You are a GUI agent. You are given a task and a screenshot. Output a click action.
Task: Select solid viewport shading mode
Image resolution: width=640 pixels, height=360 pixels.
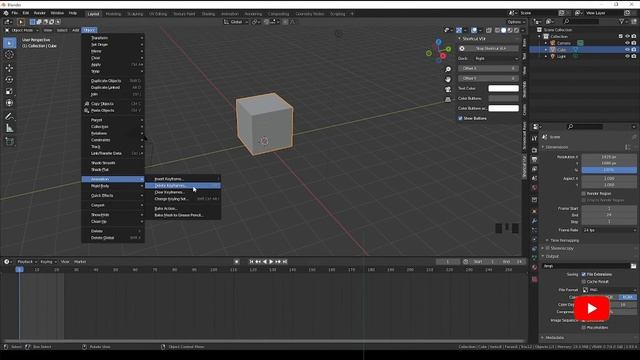pyautogui.click(x=504, y=30)
